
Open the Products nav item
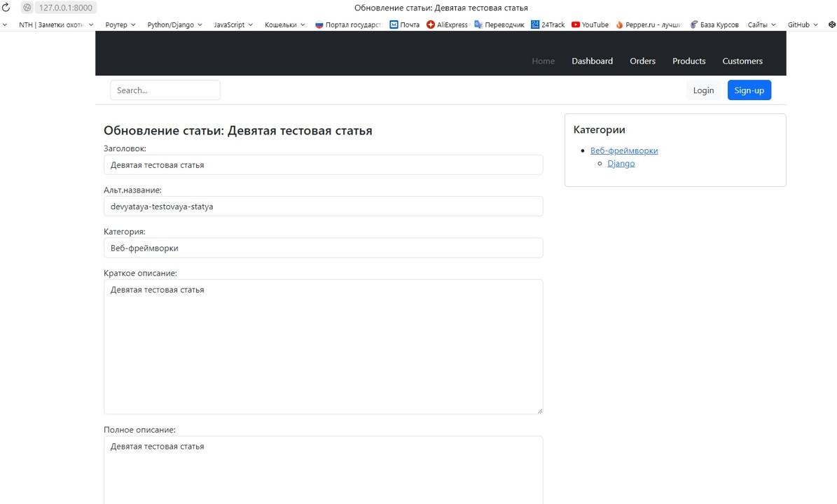tap(689, 61)
